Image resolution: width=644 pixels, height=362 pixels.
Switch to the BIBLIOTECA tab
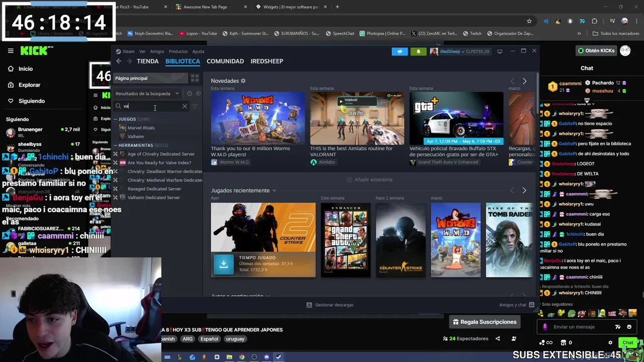[183, 61]
